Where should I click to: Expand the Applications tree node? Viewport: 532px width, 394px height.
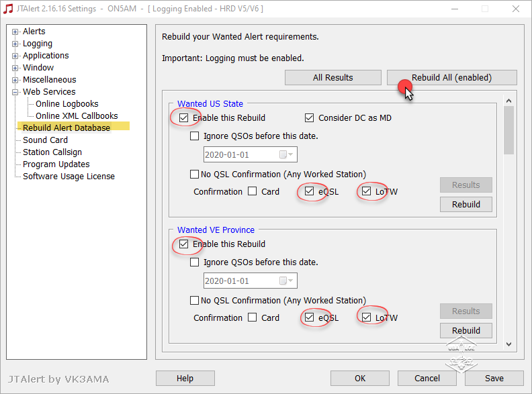tap(15, 56)
